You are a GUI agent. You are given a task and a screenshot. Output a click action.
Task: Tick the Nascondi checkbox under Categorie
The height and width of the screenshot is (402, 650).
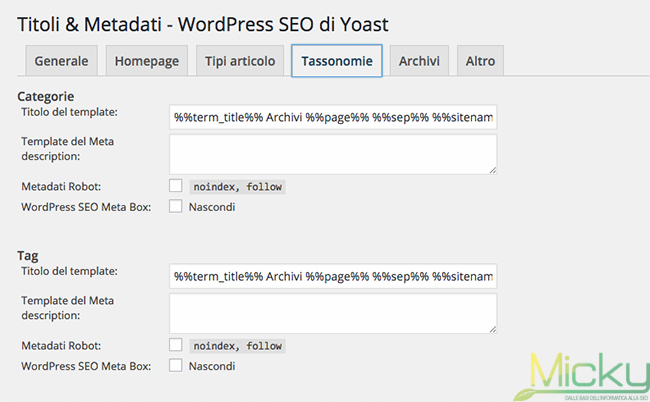point(176,207)
